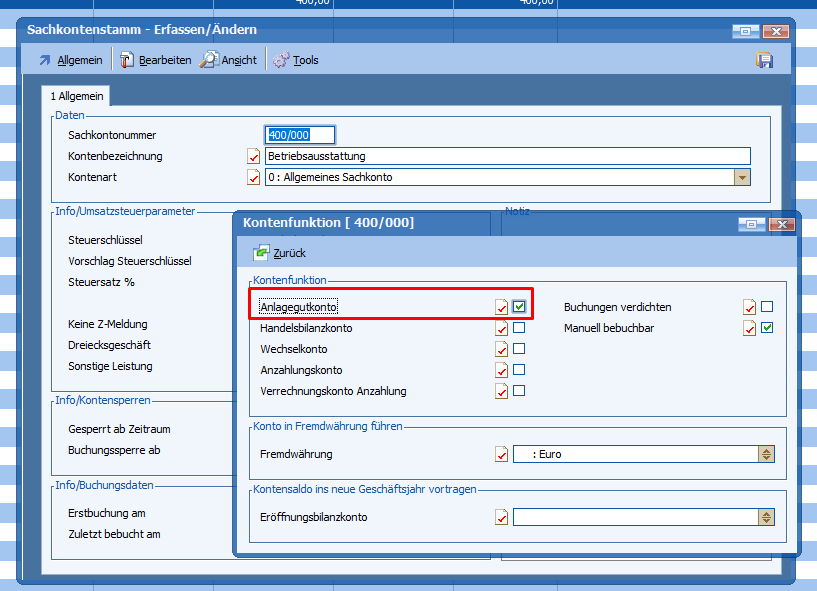Disable the Manuell bebuchbar checkbox
The width and height of the screenshot is (817, 591).
tap(767, 328)
